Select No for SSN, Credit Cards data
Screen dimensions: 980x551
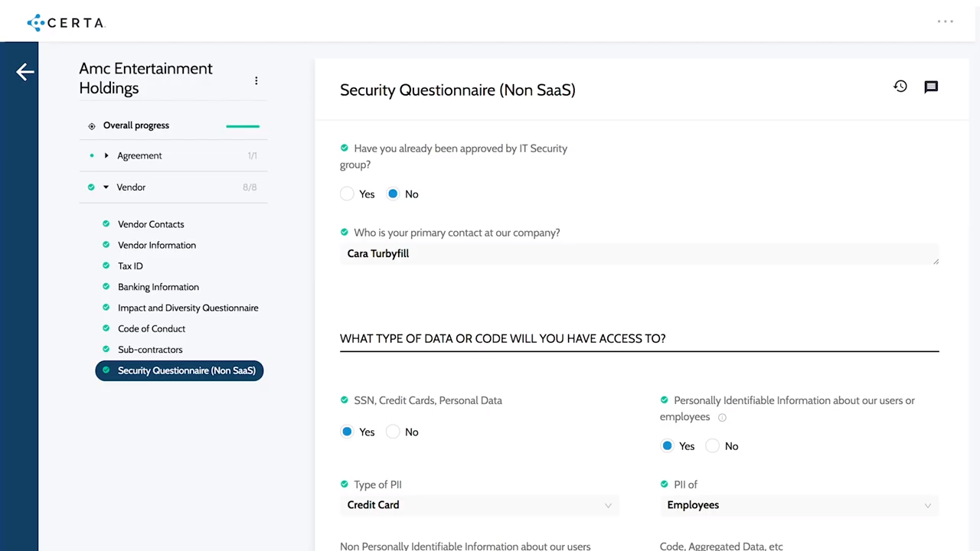pos(394,432)
